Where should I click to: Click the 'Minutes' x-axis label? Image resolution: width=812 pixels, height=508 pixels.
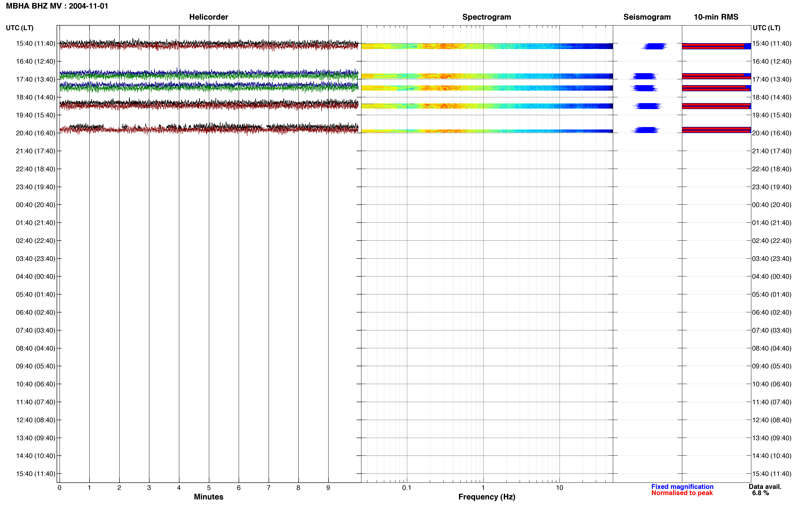[x=209, y=497]
